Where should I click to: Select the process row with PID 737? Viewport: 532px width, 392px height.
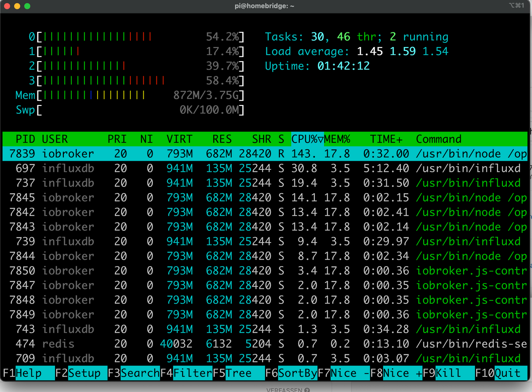pos(265,183)
